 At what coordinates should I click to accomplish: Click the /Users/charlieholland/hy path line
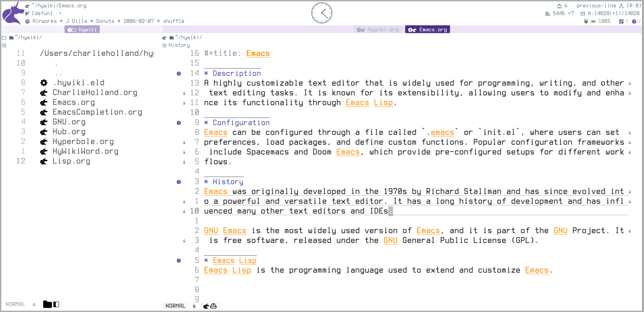tap(97, 53)
